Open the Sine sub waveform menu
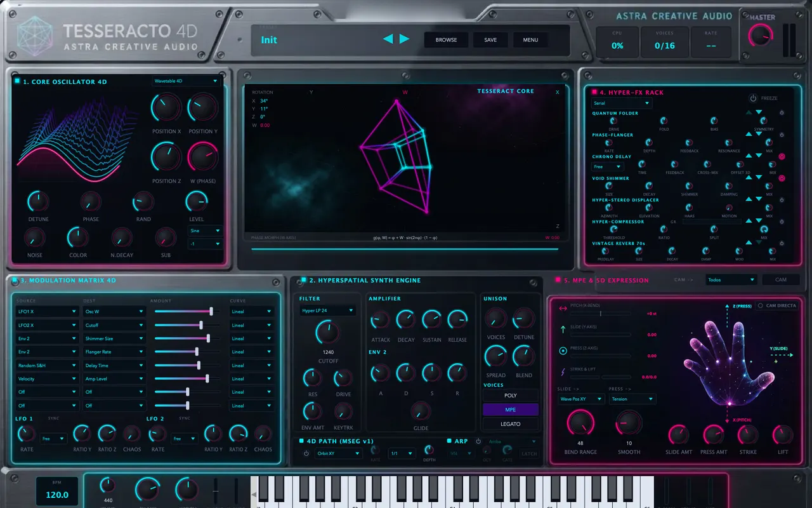Image resolution: width=812 pixels, height=508 pixels. pyautogui.click(x=205, y=231)
